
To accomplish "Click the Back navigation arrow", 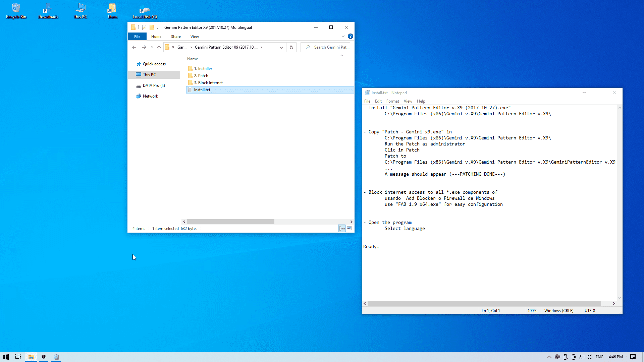I will coord(134,47).
